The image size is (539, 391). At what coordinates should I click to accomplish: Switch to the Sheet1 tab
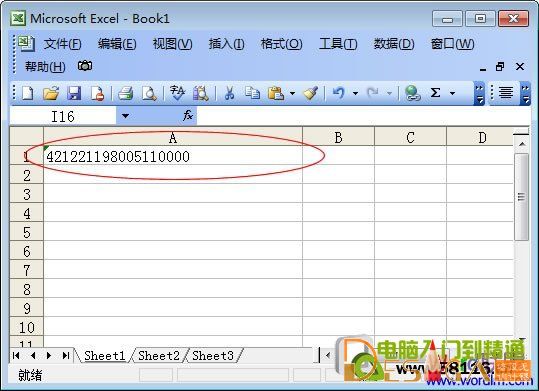click(104, 356)
